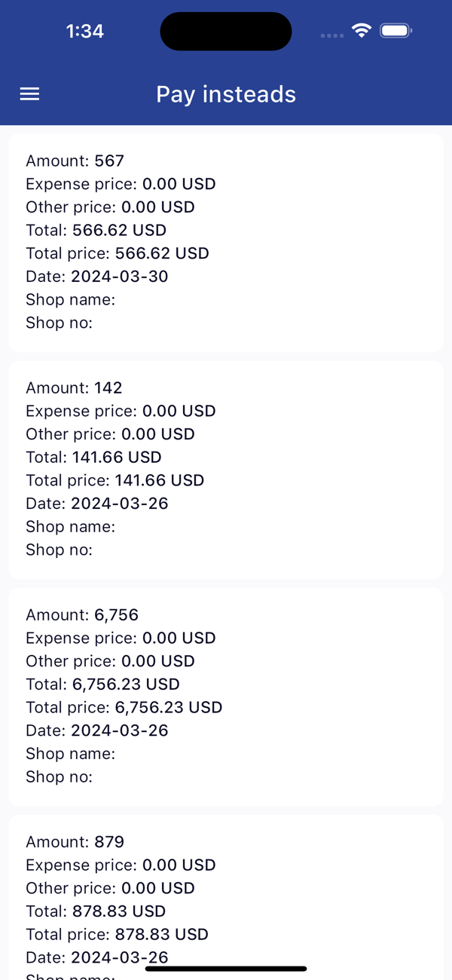Open the pay instead card with Amount 6,756
Image resolution: width=452 pixels, height=980 pixels.
[x=226, y=697]
